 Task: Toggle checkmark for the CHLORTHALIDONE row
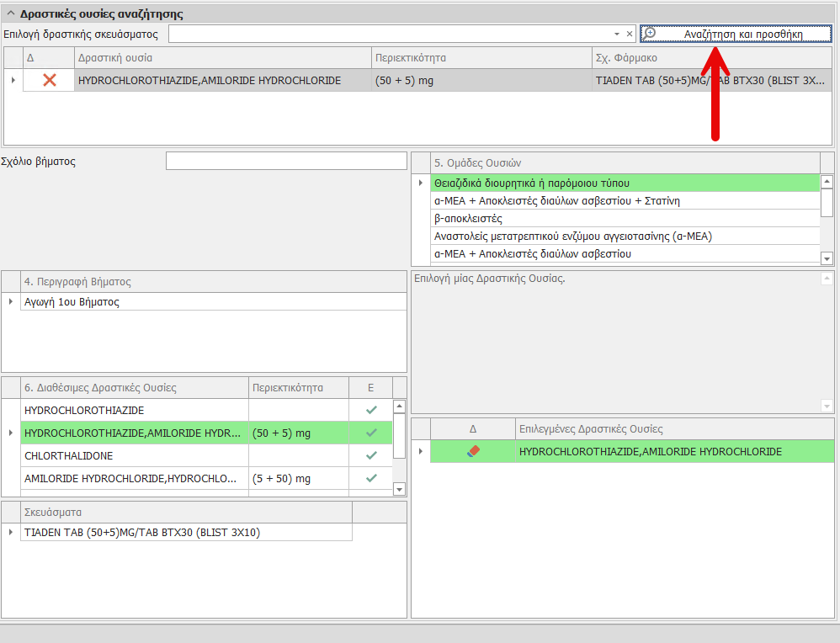(x=370, y=455)
